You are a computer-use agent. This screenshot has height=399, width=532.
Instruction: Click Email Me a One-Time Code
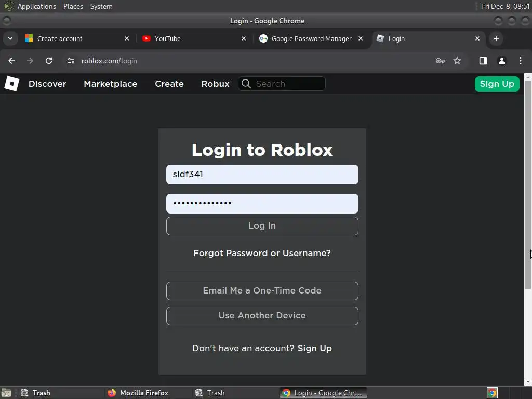coord(262,291)
